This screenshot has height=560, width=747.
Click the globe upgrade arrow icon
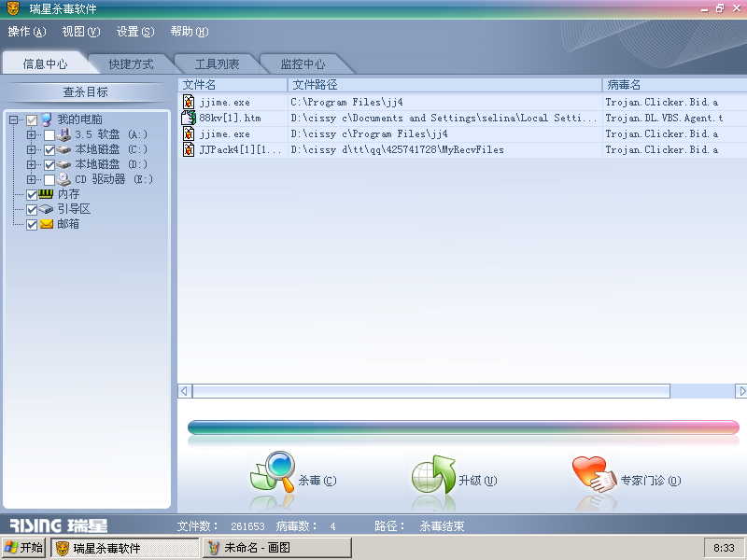[x=433, y=474]
